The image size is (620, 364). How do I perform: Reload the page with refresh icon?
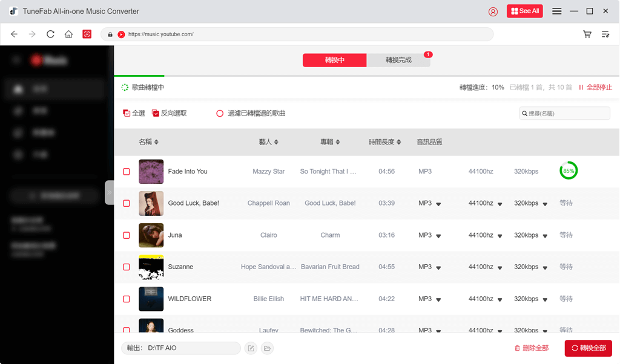tap(50, 34)
